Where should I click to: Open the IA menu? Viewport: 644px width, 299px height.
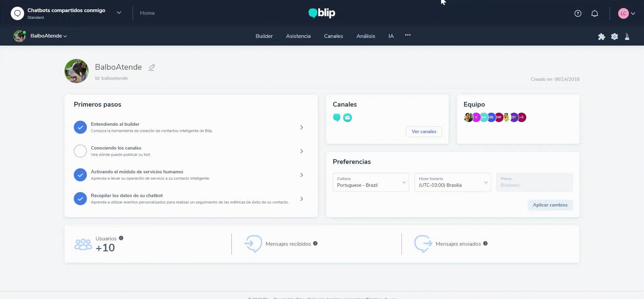pos(391,36)
